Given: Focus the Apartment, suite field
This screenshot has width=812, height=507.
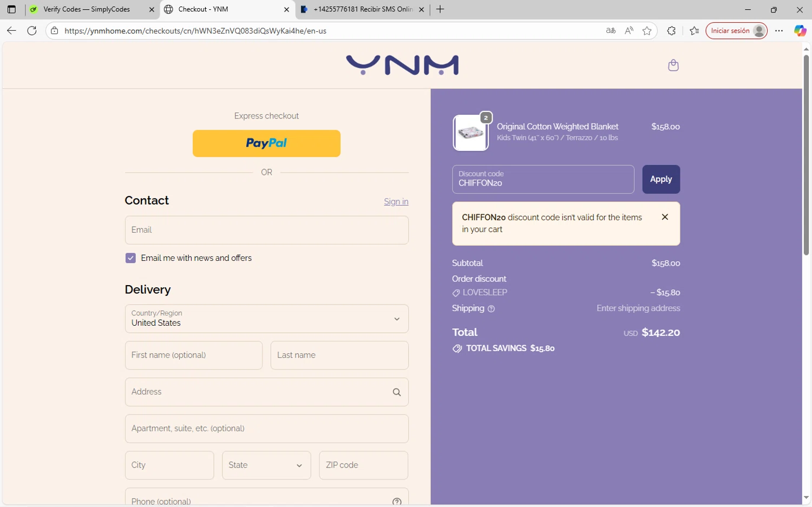Looking at the screenshot, I should [266, 429].
